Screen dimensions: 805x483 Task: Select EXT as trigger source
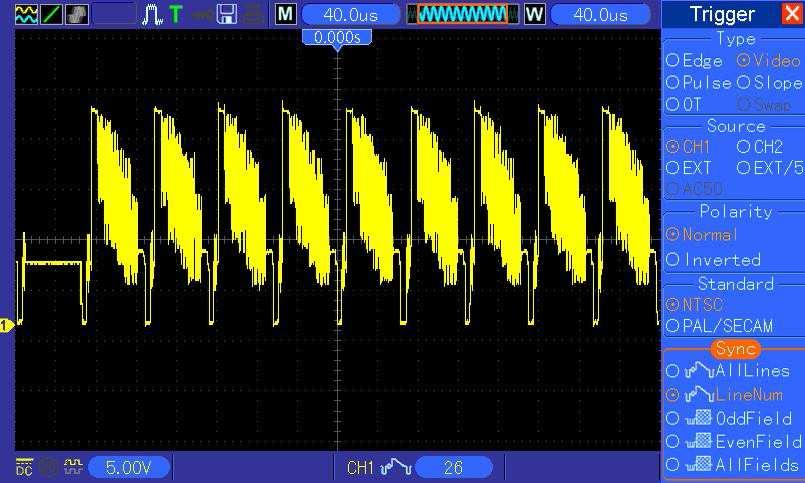[x=689, y=168]
